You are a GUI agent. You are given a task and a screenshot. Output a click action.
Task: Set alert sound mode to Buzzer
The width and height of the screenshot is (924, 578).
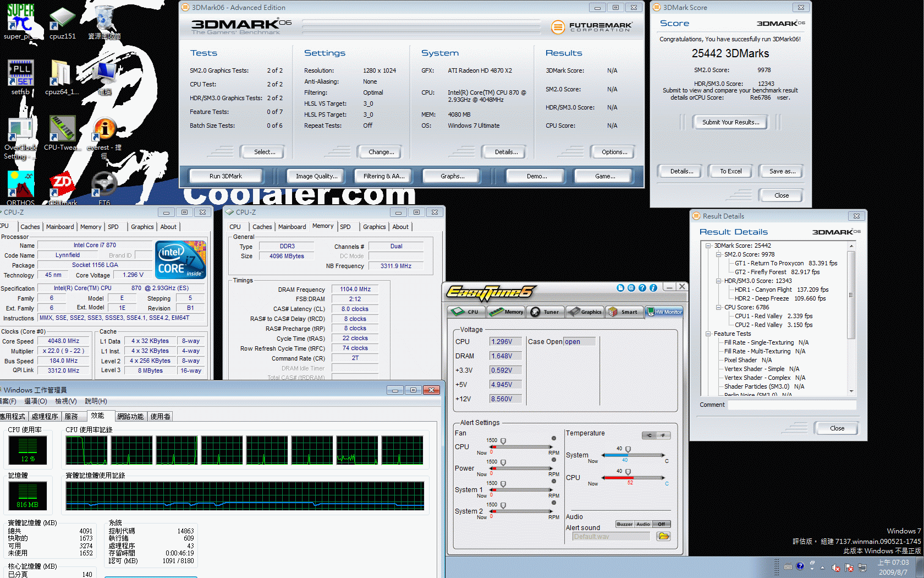coord(624,524)
